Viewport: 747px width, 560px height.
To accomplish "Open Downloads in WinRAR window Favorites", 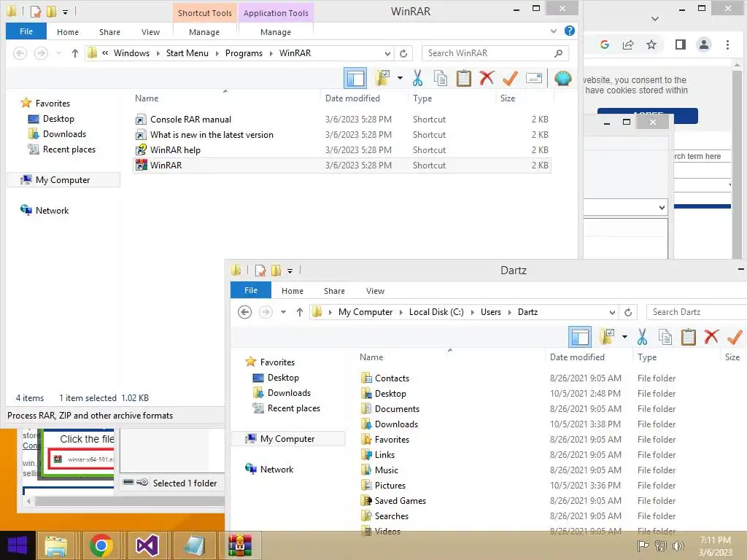I will [x=64, y=134].
